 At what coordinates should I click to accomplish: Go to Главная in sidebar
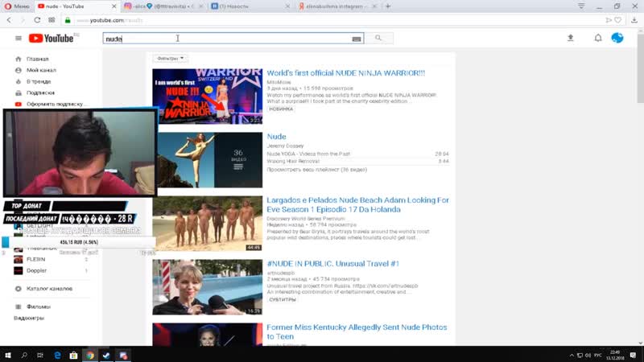(37, 59)
